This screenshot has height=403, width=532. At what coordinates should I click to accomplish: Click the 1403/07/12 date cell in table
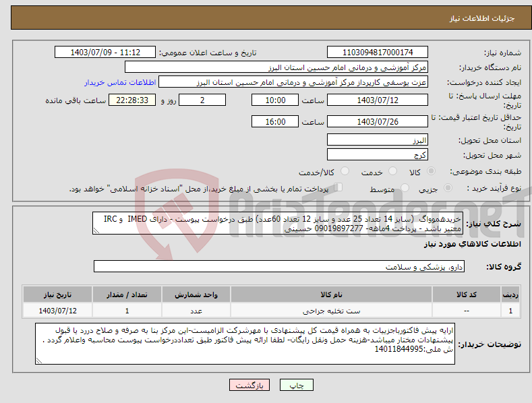point(57,311)
